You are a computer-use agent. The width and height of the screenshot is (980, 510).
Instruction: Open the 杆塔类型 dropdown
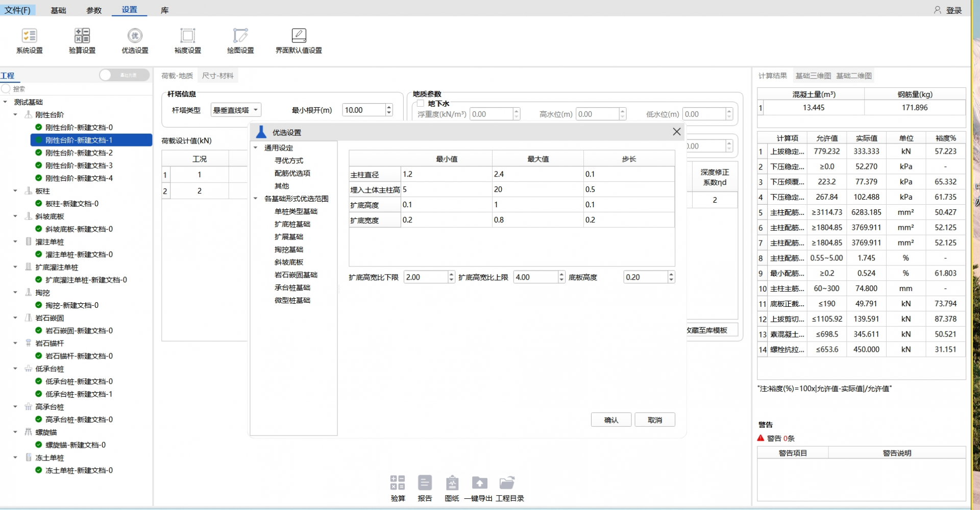coord(236,110)
